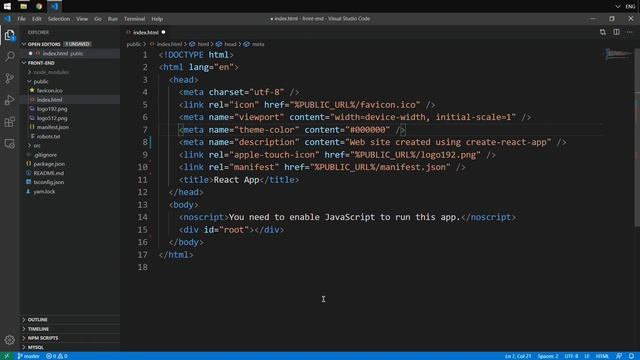Split the editor to the right
This screenshot has height=360, width=640.
tap(616, 32)
